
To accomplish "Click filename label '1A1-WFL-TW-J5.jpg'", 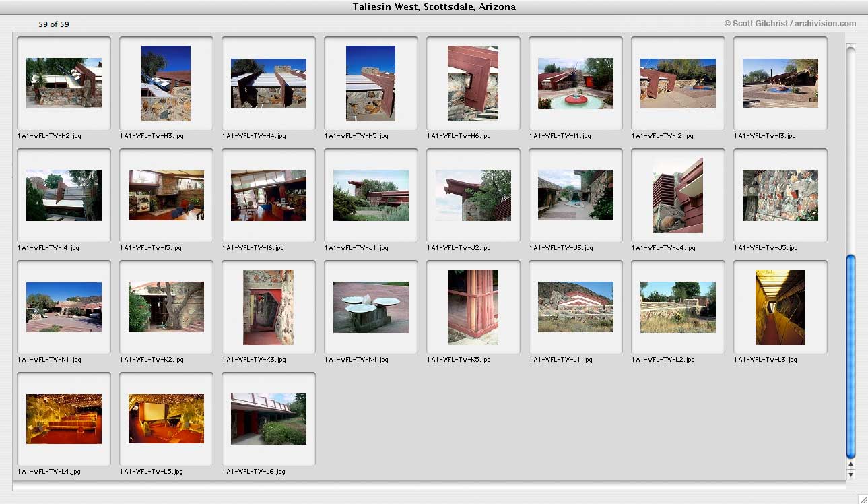I will tap(766, 248).
